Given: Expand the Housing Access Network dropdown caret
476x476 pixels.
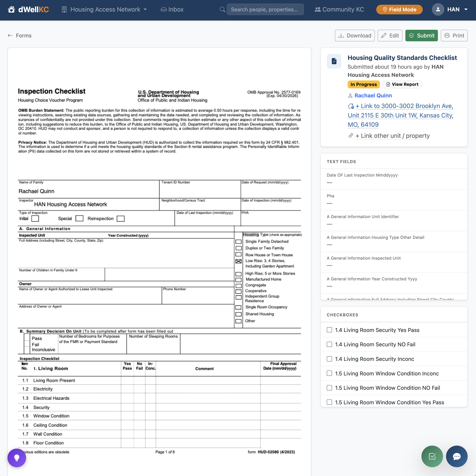Looking at the screenshot, I should click(x=145, y=9).
